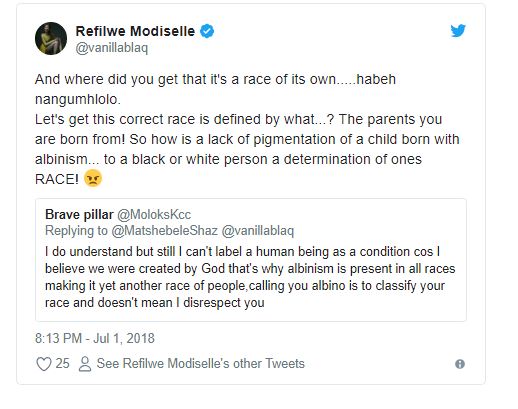Click the 'Replying to' label in quoted tweet
Viewport: 518px width, 409px height.
[x=76, y=231]
